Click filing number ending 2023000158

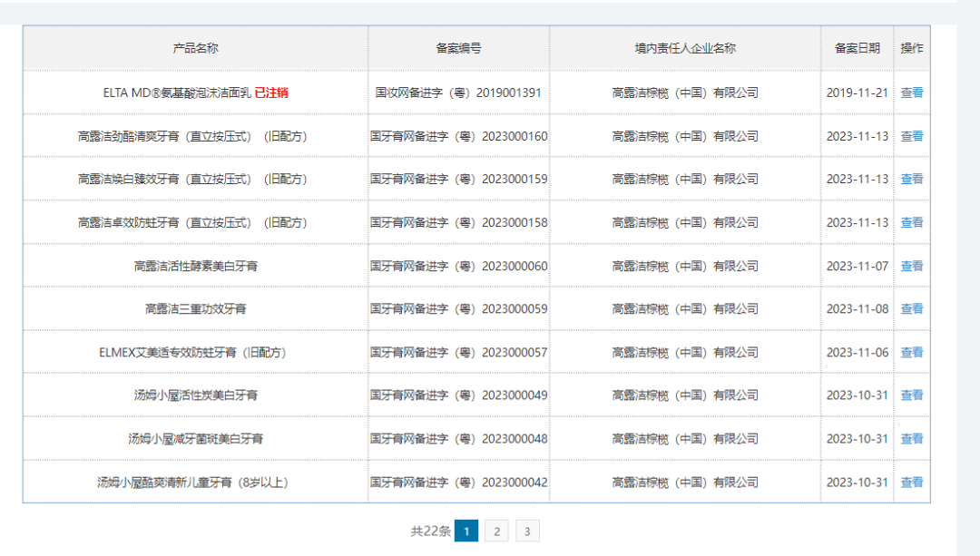[x=459, y=222]
